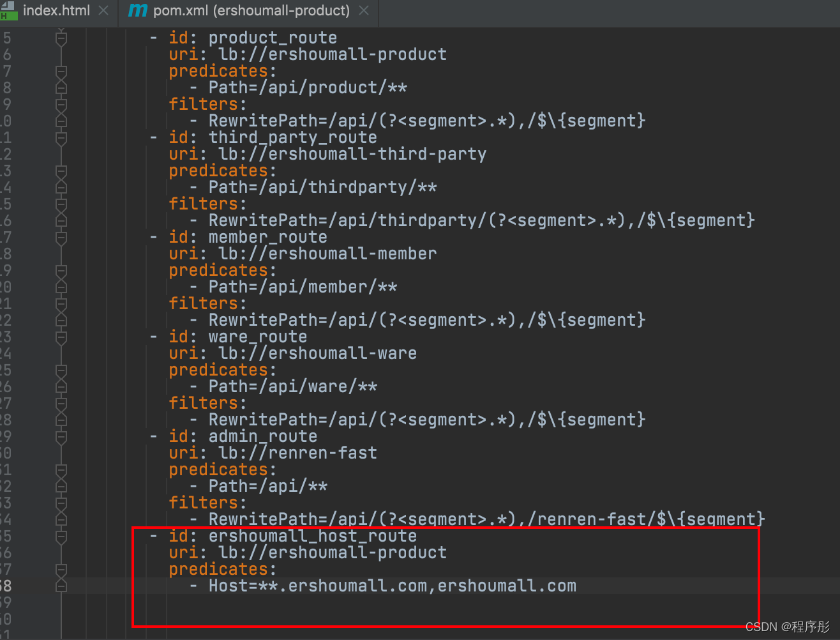The height and width of the screenshot is (640, 840).
Task: Close the index.html editor tab
Action: pyautogui.click(x=103, y=11)
